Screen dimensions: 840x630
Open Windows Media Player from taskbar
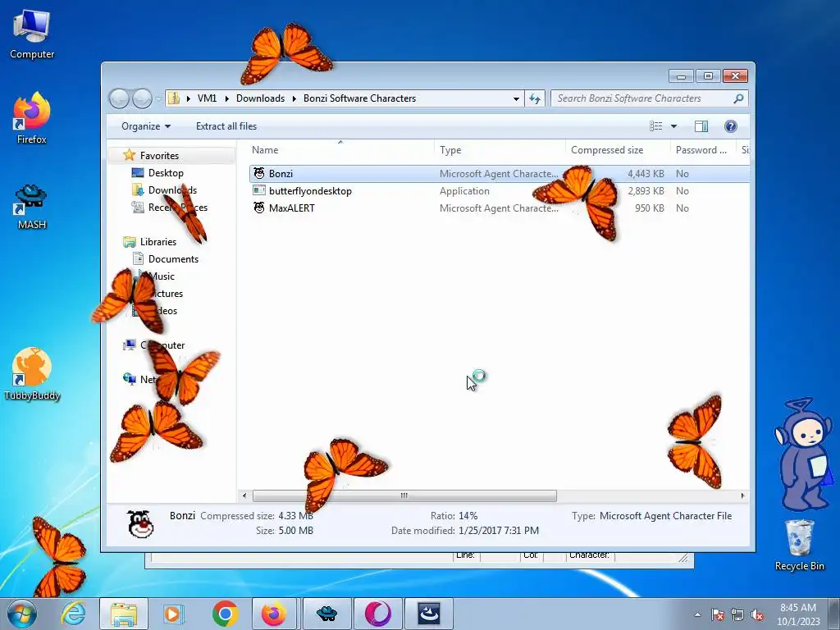coord(174,614)
